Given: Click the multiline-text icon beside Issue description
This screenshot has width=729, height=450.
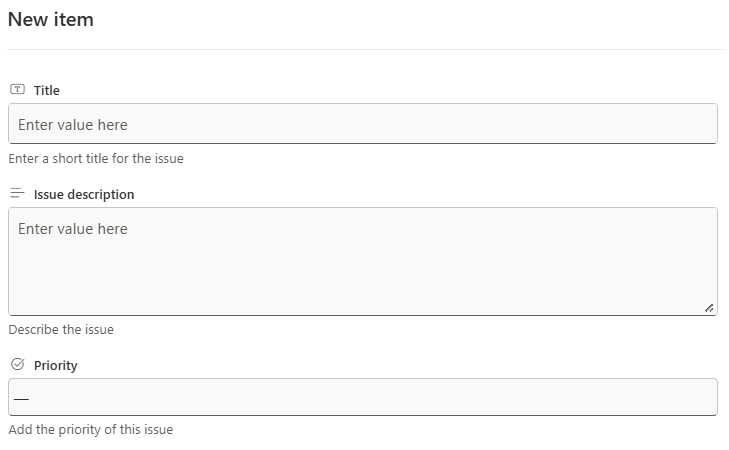Looking at the screenshot, I should 17,193.
